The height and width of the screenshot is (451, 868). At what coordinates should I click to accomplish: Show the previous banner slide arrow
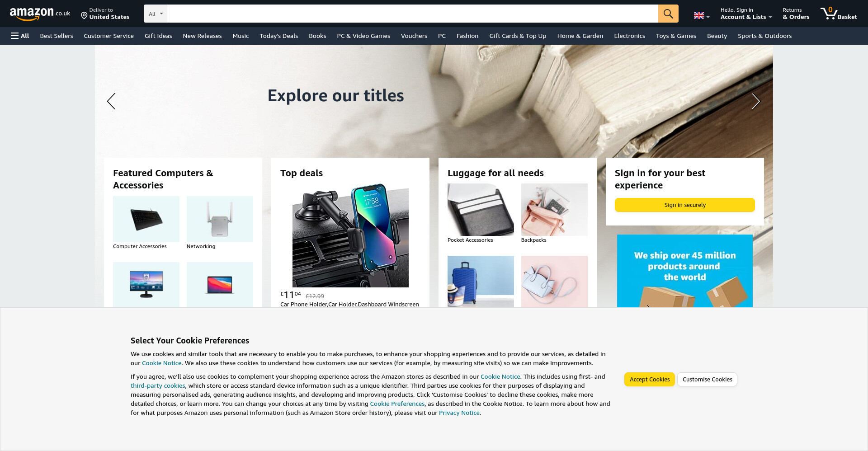tap(111, 101)
